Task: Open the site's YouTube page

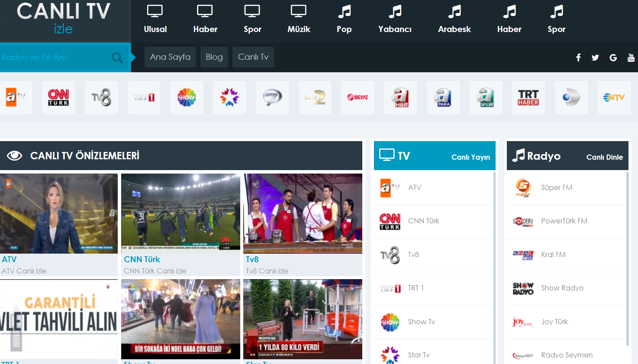Action: pos(631,57)
